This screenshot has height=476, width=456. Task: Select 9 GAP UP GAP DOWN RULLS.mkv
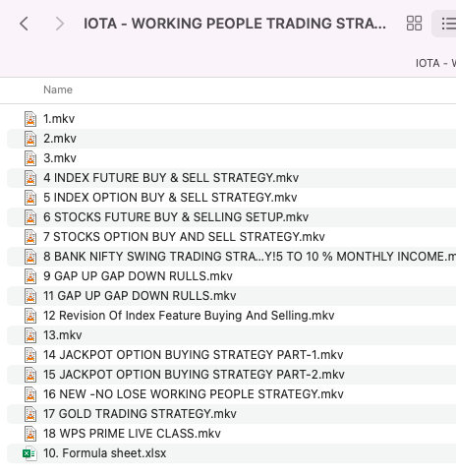point(231,276)
